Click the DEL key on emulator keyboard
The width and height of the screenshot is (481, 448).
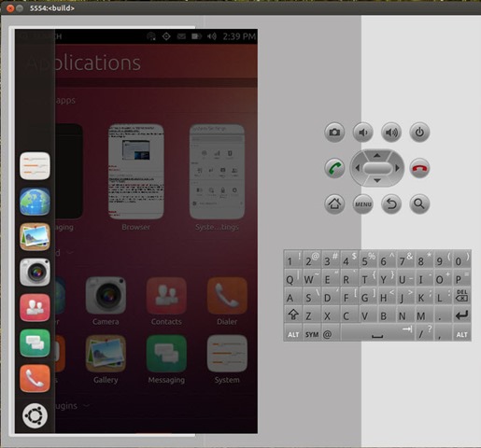point(461,296)
